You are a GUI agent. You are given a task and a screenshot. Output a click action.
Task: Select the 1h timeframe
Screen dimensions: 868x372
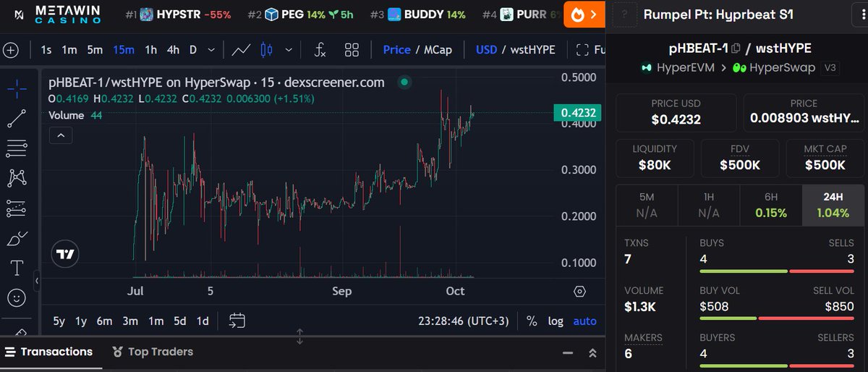[150, 50]
